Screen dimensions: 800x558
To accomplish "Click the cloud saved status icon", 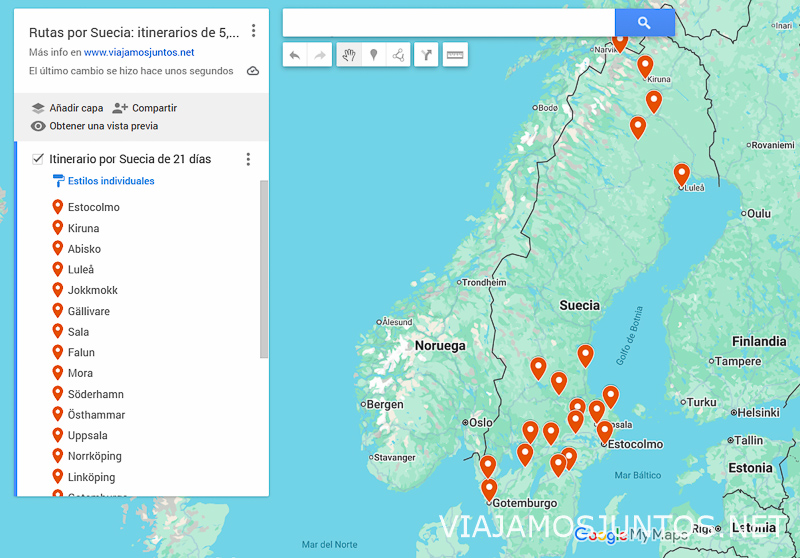I will [x=253, y=71].
